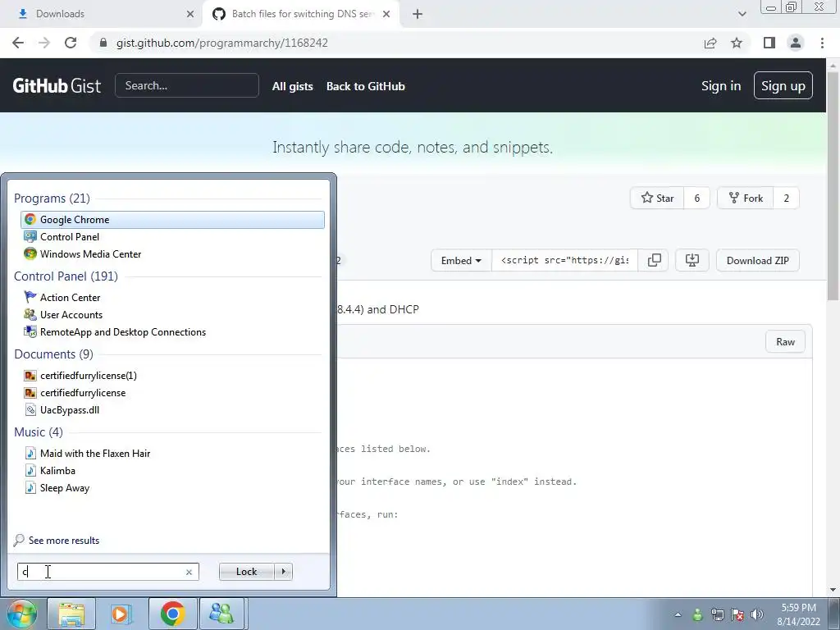
Task: Expand the shutdown options arrow beside Lock
Action: 283,572
